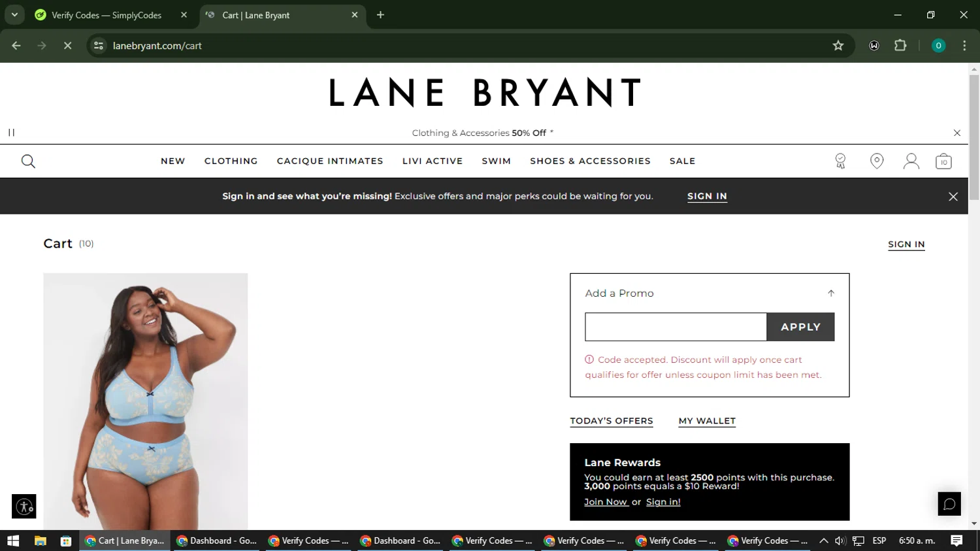980x551 pixels.
Task: Open Today's Offers link
Action: pos(612,421)
